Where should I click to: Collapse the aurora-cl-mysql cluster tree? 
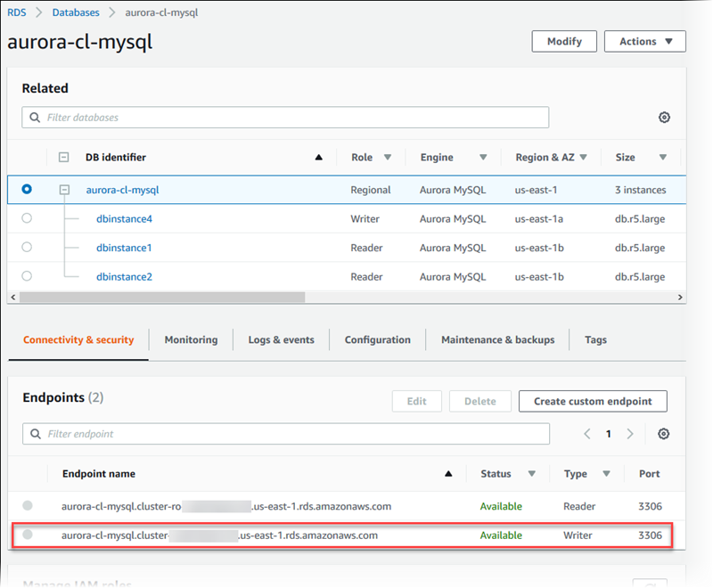(62, 189)
